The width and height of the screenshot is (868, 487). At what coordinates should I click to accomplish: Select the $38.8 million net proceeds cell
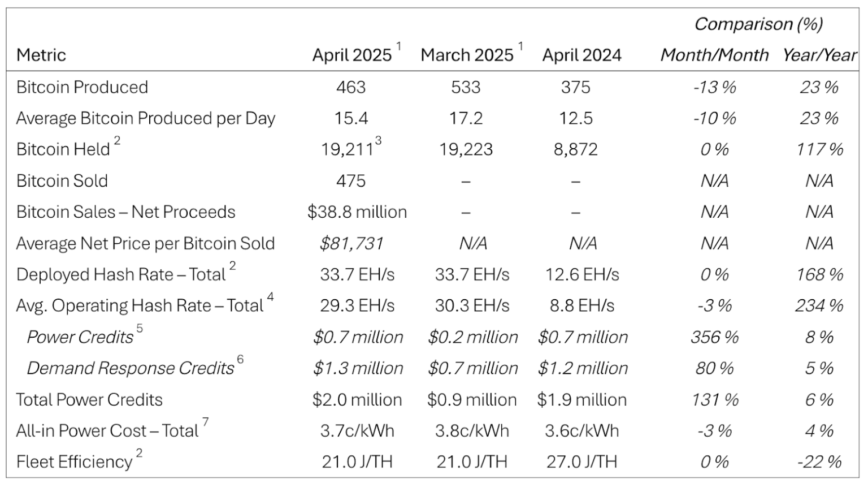coord(357,212)
